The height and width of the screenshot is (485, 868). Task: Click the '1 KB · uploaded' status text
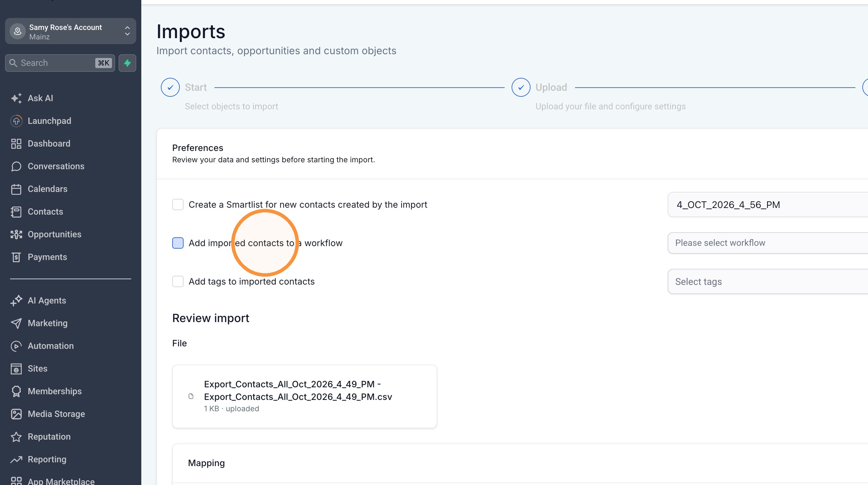point(231,409)
